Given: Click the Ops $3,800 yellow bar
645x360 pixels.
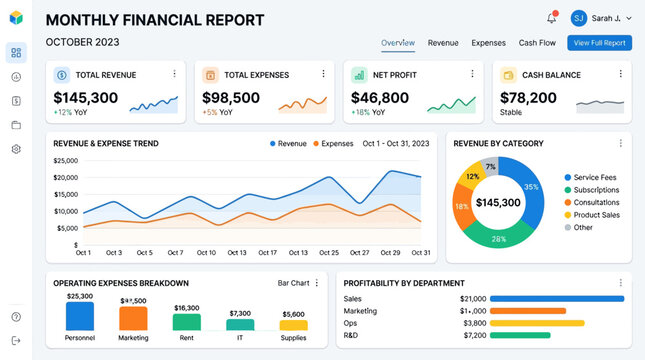Looking at the screenshot, I should pos(537,323).
